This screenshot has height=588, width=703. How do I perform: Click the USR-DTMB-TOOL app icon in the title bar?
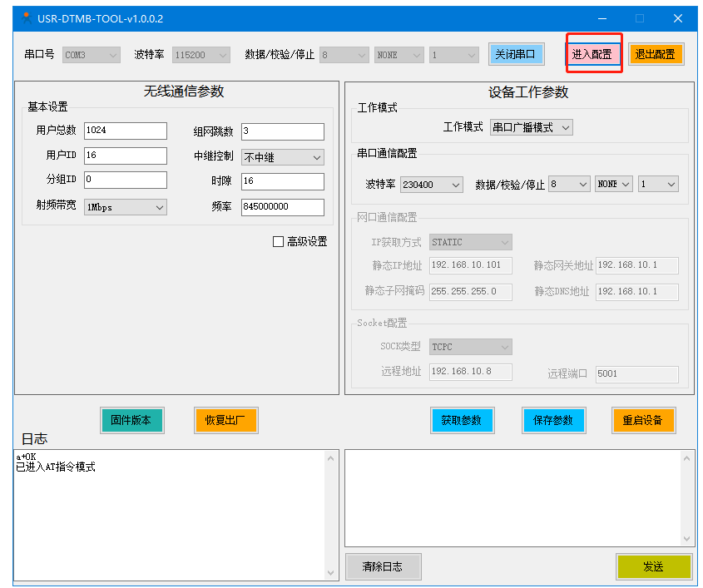point(27,18)
